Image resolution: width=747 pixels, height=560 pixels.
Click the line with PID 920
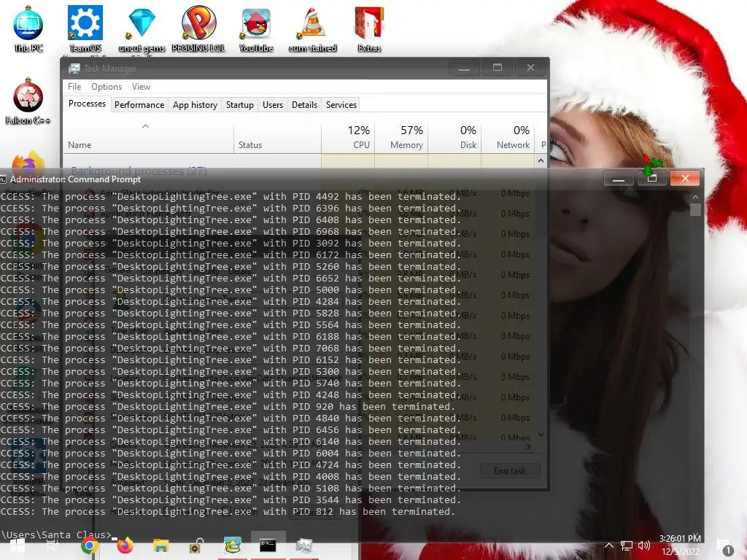228,407
